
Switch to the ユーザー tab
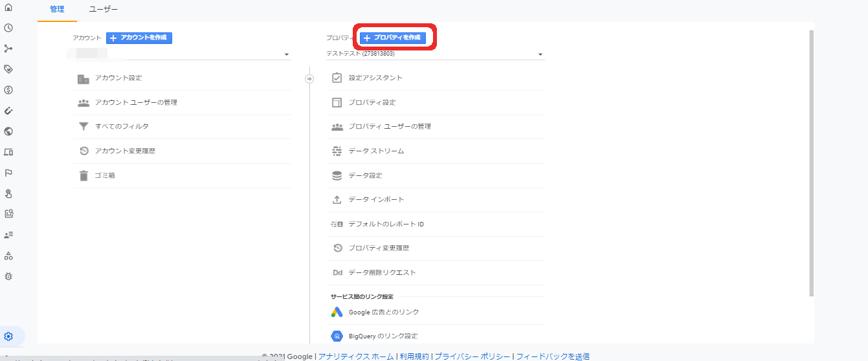(x=104, y=10)
